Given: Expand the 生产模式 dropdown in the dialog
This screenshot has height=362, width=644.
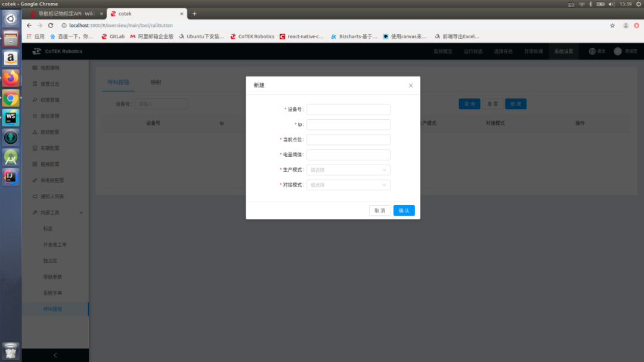Looking at the screenshot, I should 348,170.
